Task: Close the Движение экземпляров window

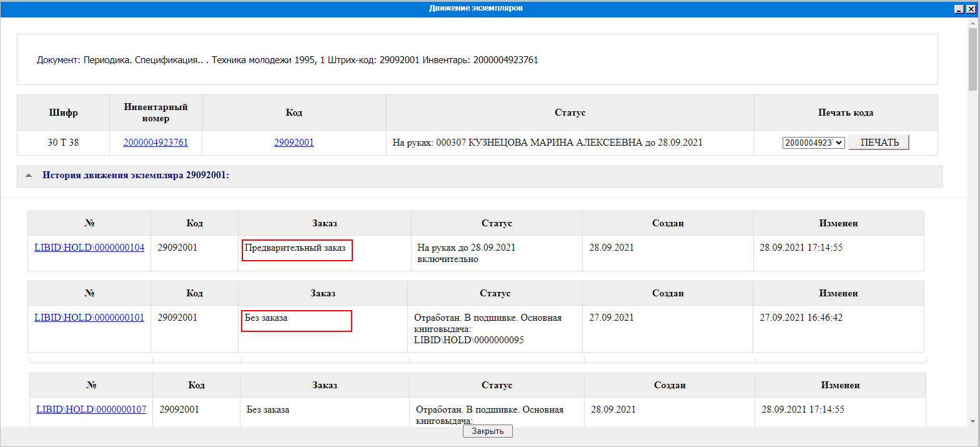Action: click(971, 9)
